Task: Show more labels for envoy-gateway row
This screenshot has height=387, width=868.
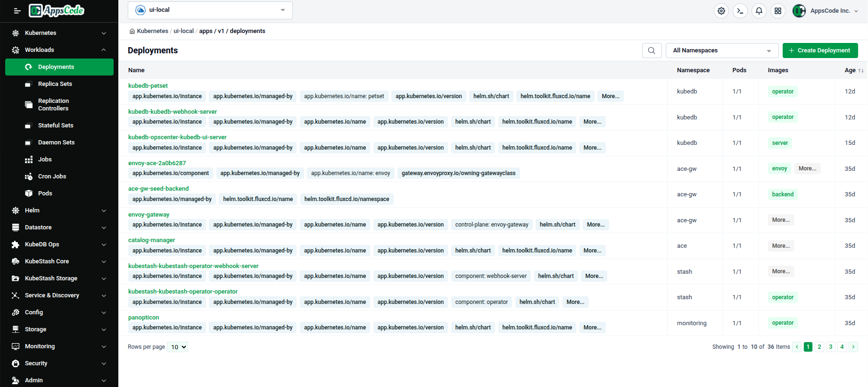Action: pos(595,225)
